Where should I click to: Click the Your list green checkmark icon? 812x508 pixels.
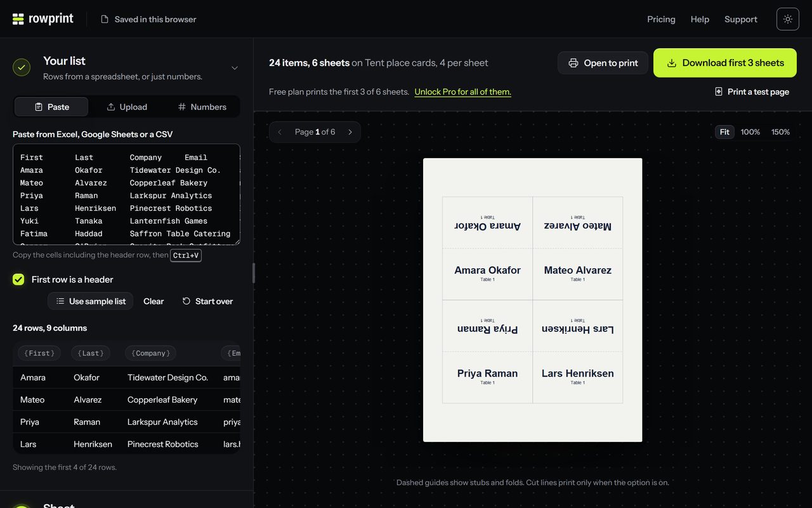(x=22, y=67)
